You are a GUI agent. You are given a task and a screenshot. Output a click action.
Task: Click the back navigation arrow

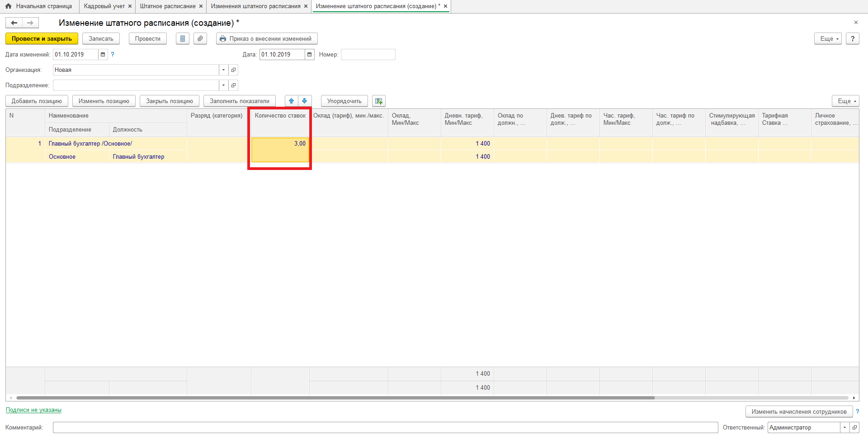(x=14, y=23)
